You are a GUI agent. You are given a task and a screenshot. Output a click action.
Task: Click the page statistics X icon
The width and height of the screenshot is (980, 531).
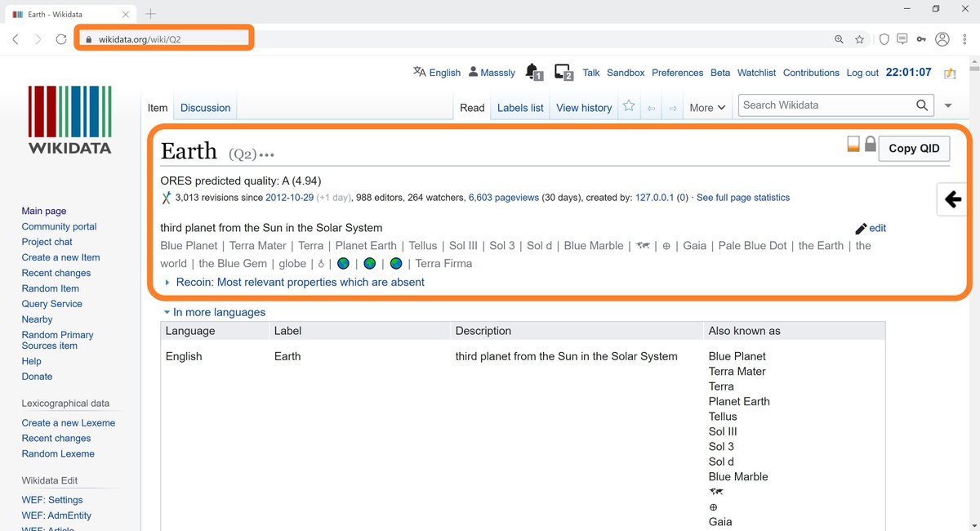pos(167,198)
